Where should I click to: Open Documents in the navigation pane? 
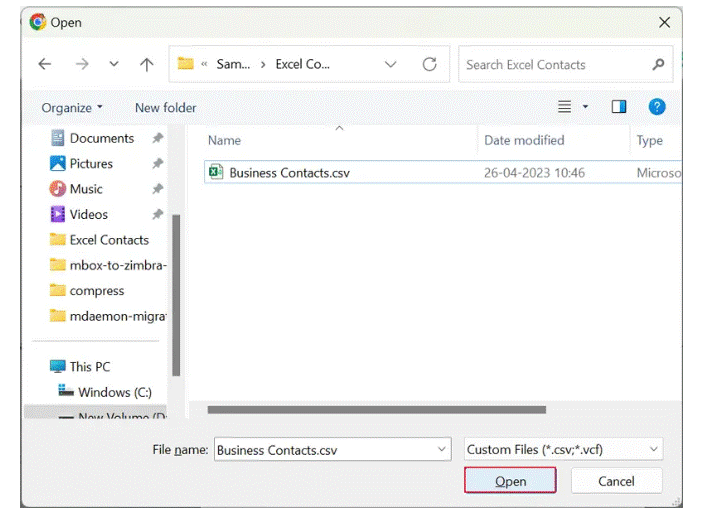coord(102,138)
